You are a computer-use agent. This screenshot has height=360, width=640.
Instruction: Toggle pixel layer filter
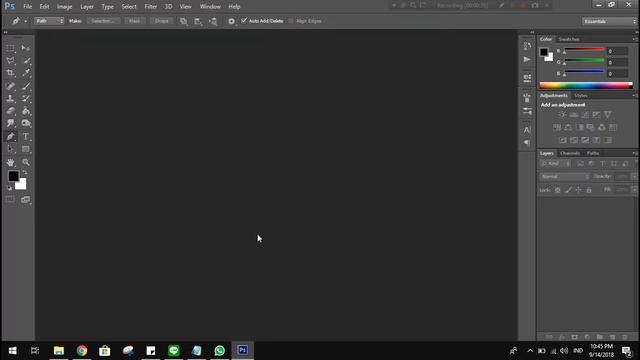click(580, 164)
